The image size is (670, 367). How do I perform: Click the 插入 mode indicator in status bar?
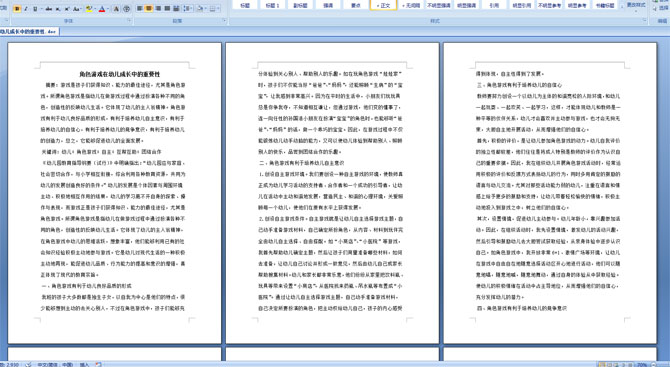click(84, 364)
